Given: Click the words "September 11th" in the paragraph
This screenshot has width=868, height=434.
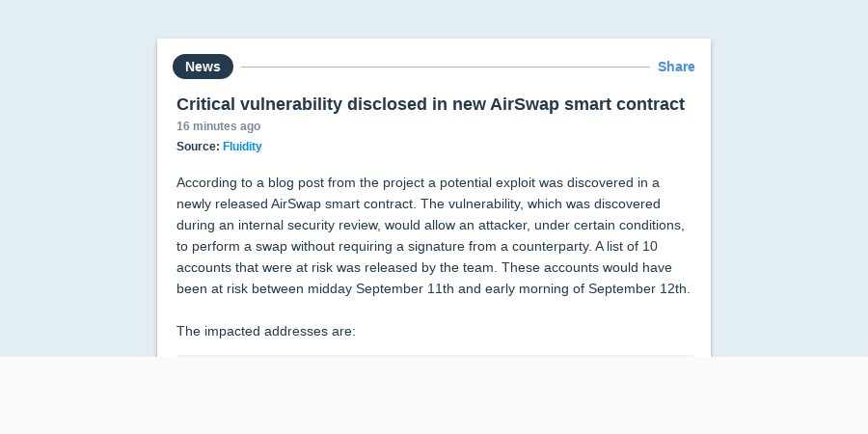Looking at the screenshot, I should coord(405,289).
